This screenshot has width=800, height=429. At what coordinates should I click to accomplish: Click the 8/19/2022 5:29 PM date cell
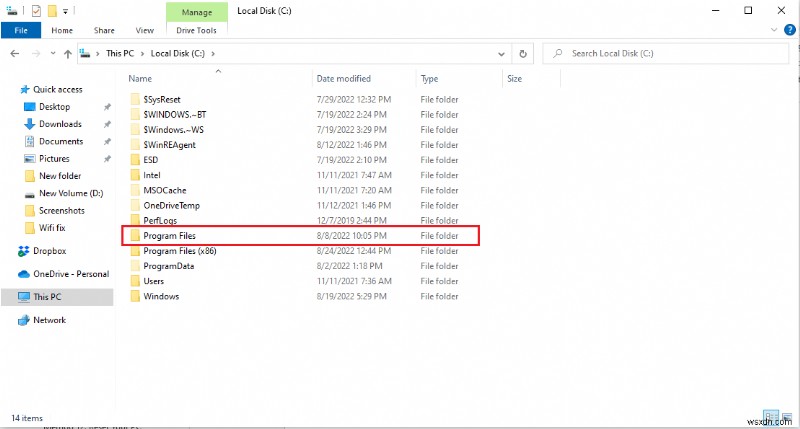352,296
